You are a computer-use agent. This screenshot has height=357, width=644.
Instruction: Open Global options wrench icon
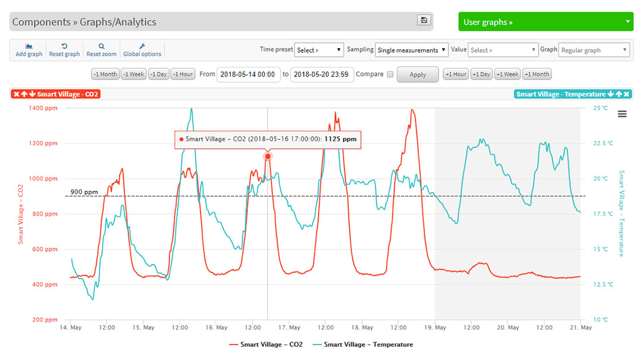tap(142, 46)
